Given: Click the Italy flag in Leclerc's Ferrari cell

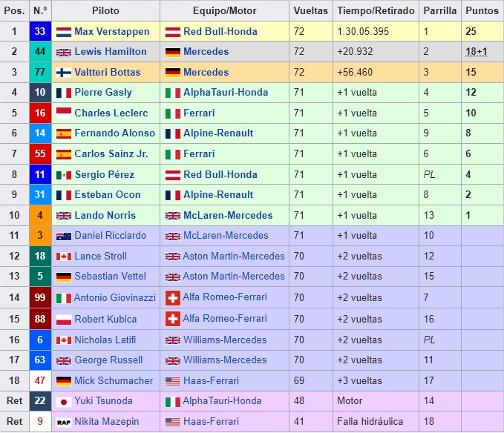Looking at the screenshot, I should [x=173, y=113].
